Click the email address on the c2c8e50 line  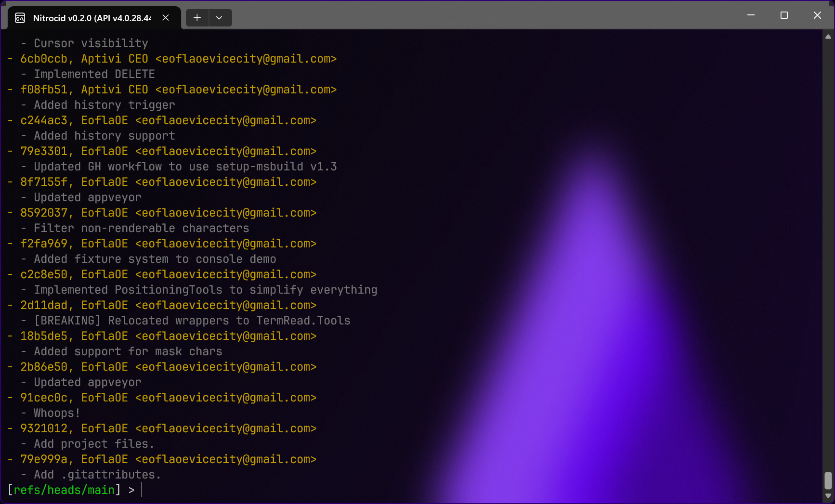click(225, 274)
